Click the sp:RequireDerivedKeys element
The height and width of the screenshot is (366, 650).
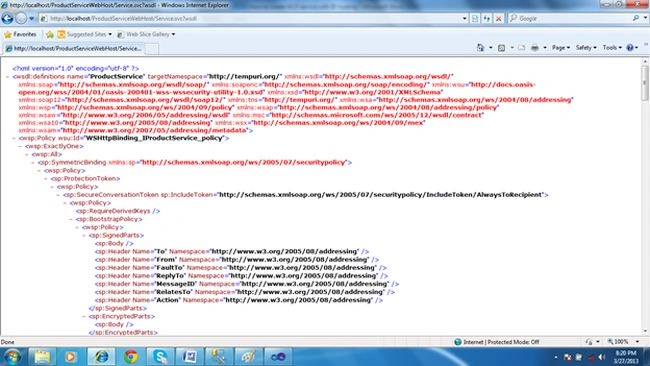point(118,211)
